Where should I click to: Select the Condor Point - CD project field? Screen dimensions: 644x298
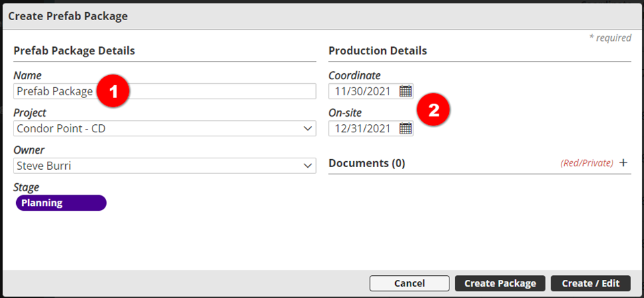(154, 128)
